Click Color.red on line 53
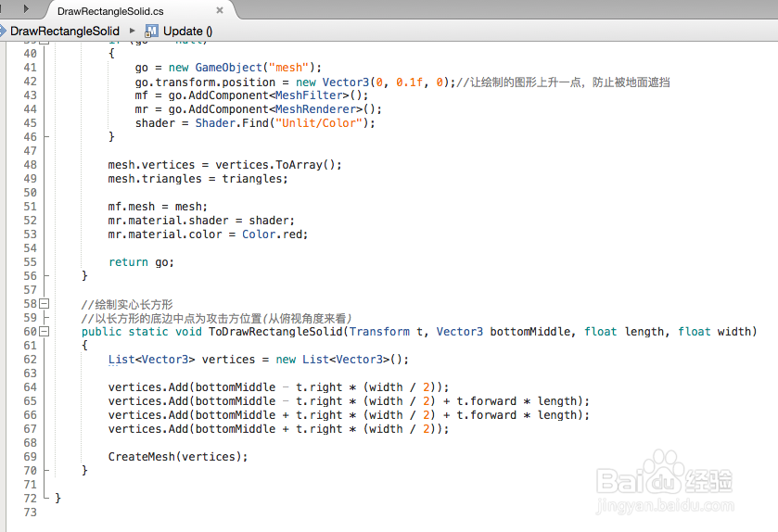 pos(274,234)
